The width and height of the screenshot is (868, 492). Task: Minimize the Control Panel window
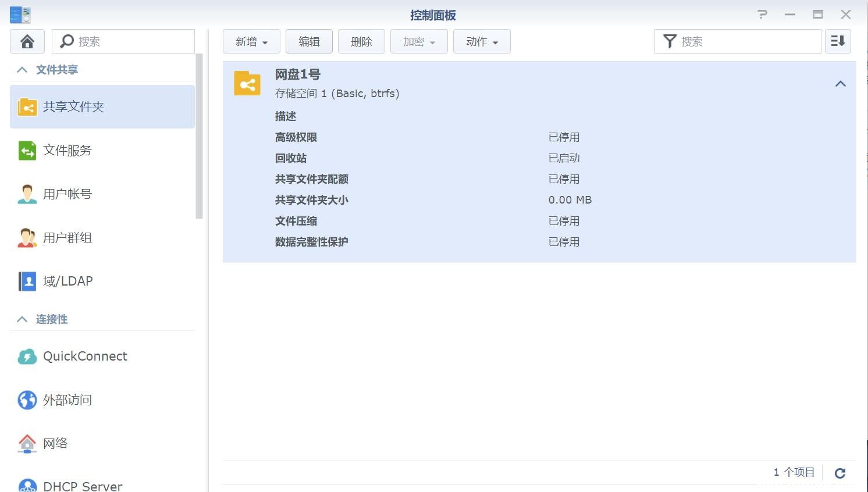click(x=789, y=15)
